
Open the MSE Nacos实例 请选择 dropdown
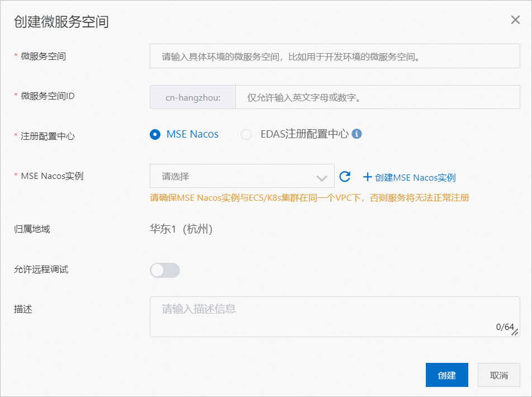pos(242,176)
